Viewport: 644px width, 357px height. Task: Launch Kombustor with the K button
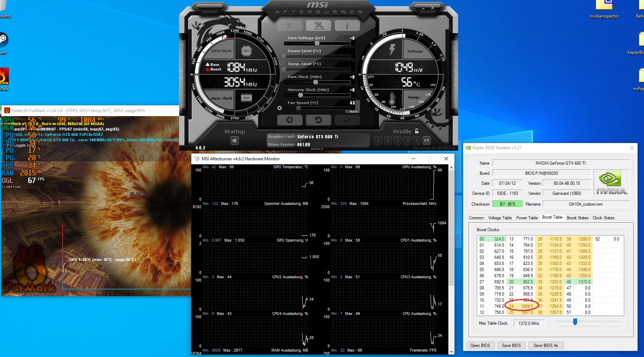[x=289, y=26]
